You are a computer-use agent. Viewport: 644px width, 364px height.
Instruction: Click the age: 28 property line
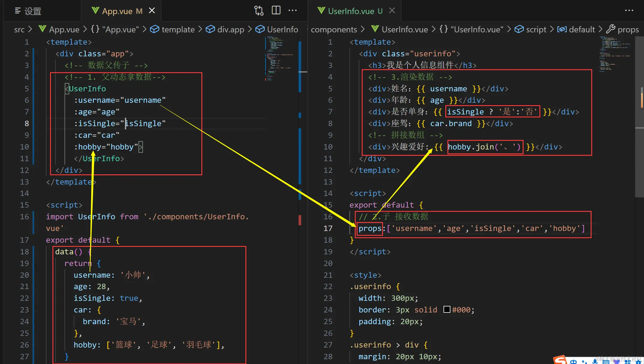(92, 286)
